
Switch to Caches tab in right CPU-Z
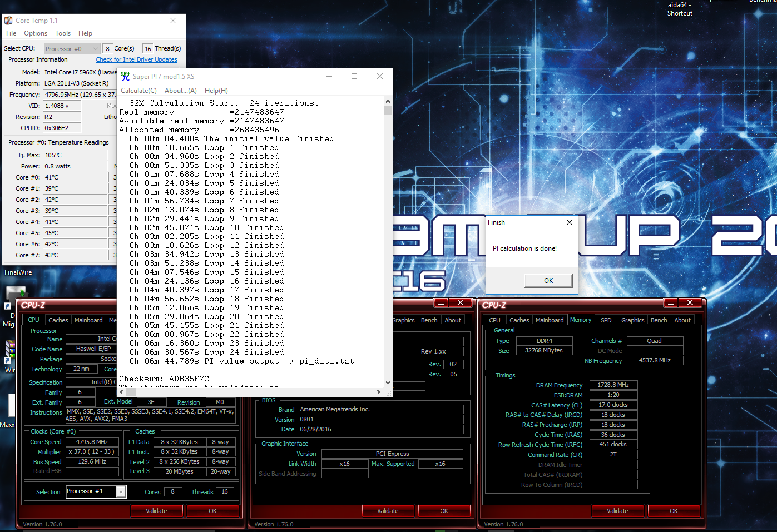519,320
